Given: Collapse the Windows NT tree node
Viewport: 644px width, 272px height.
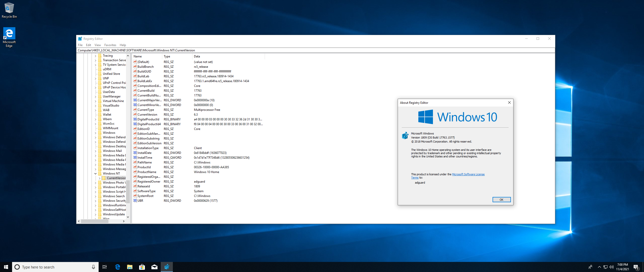Looking at the screenshot, I should (x=96, y=174).
